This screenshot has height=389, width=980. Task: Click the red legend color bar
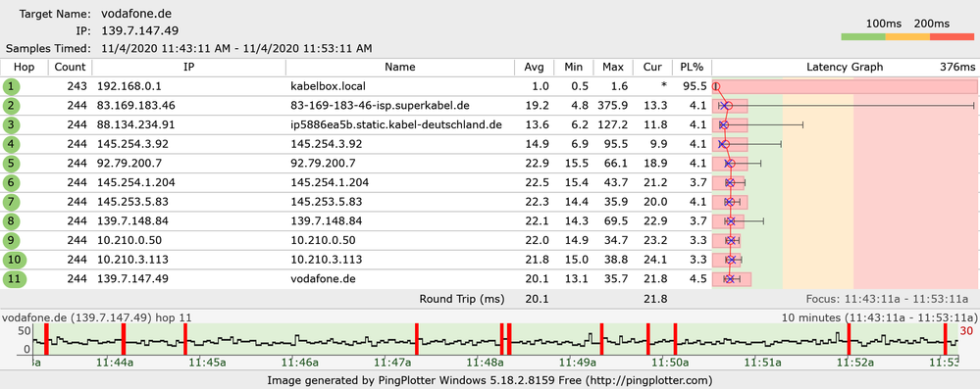click(x=952, y=37)
